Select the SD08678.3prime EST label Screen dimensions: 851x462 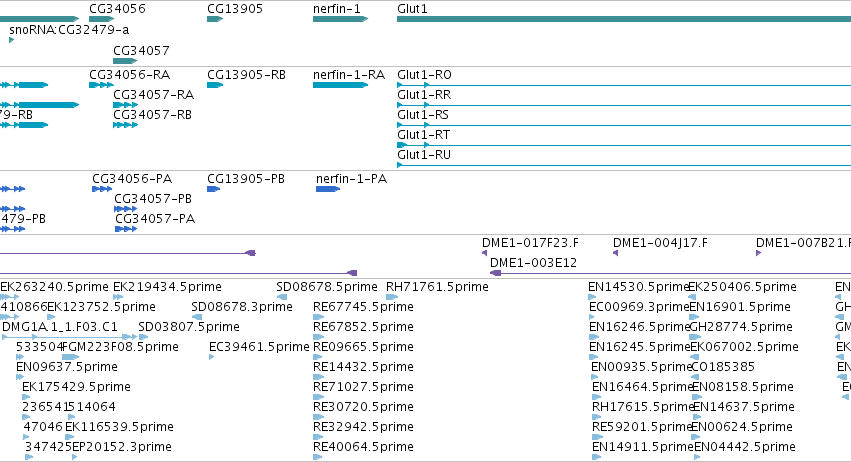[242, 307]
